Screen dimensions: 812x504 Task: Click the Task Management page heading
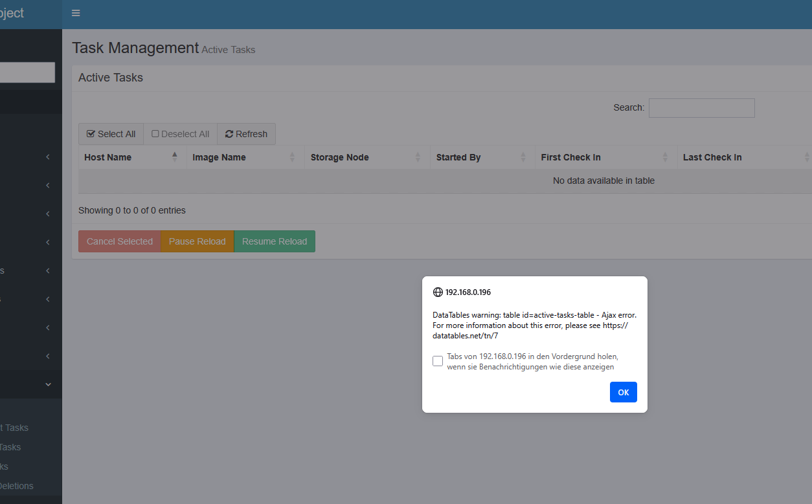coord(135,48)
